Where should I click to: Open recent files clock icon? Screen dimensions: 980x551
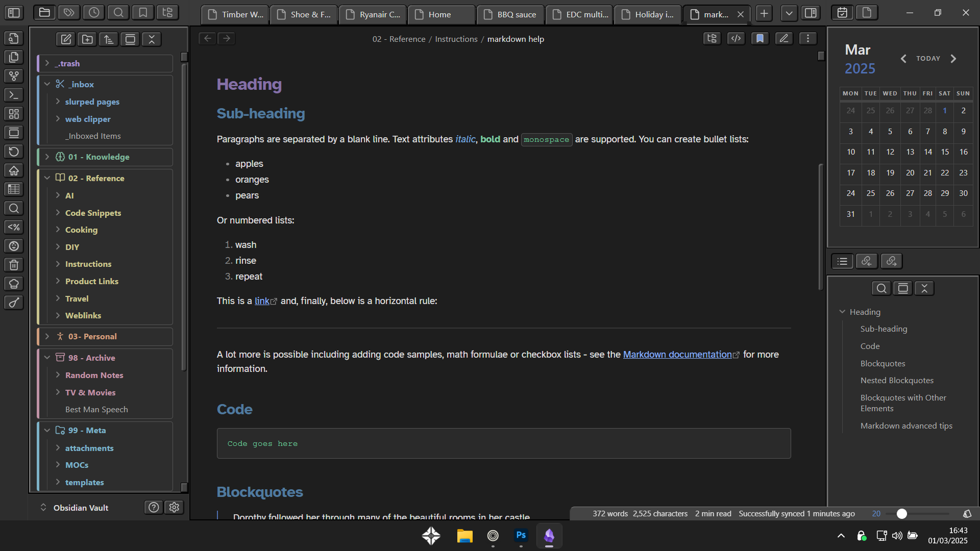94,13
